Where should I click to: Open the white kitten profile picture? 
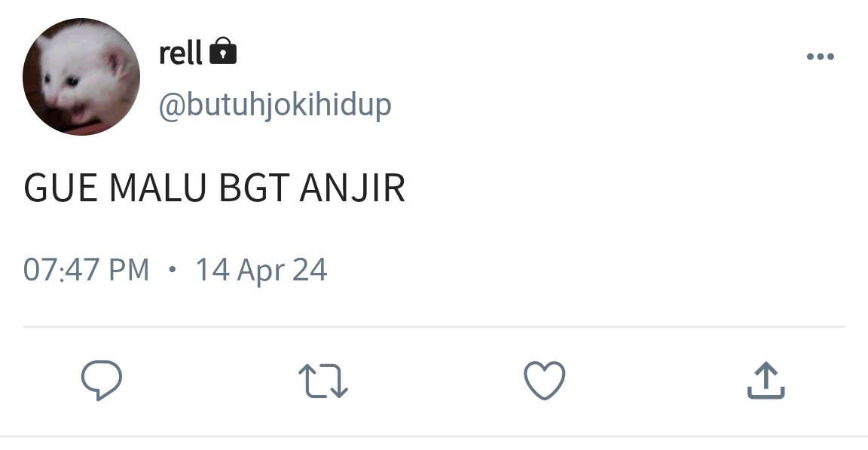tap(81, 76)
